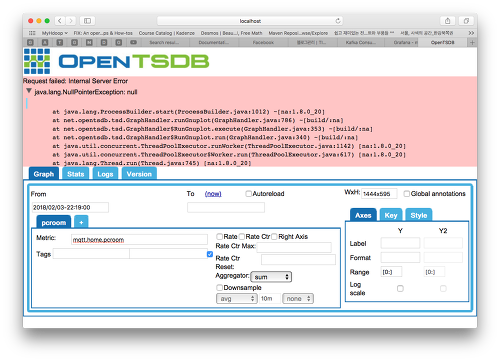
Task: Open Desmos Free Math bookmark
Action: [x=231, y=33]
